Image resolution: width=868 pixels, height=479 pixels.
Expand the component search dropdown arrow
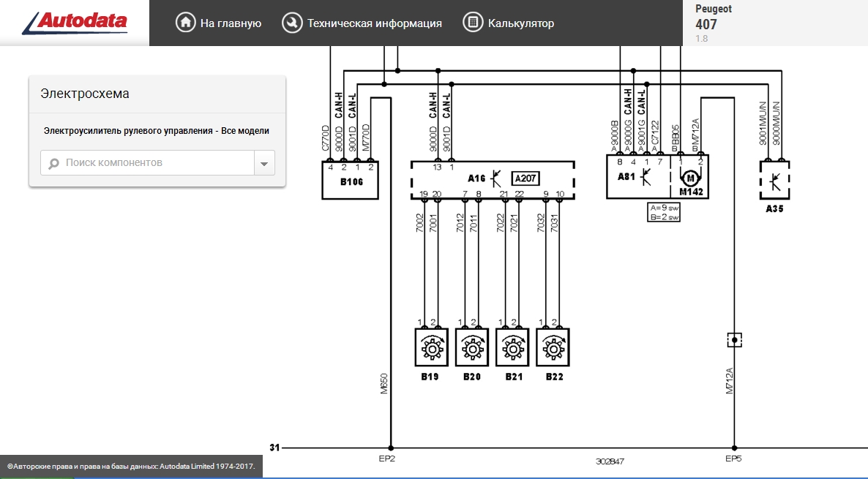point(264,163)
